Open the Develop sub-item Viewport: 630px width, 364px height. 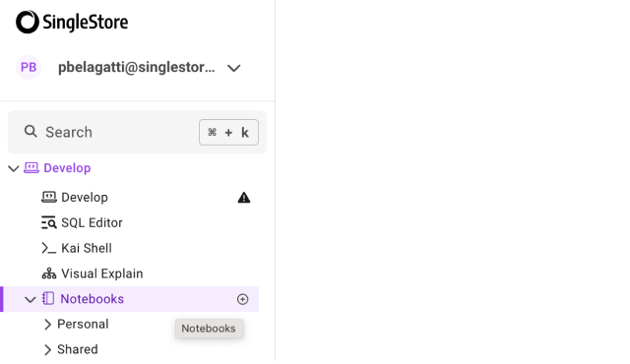tap(85, 198)
